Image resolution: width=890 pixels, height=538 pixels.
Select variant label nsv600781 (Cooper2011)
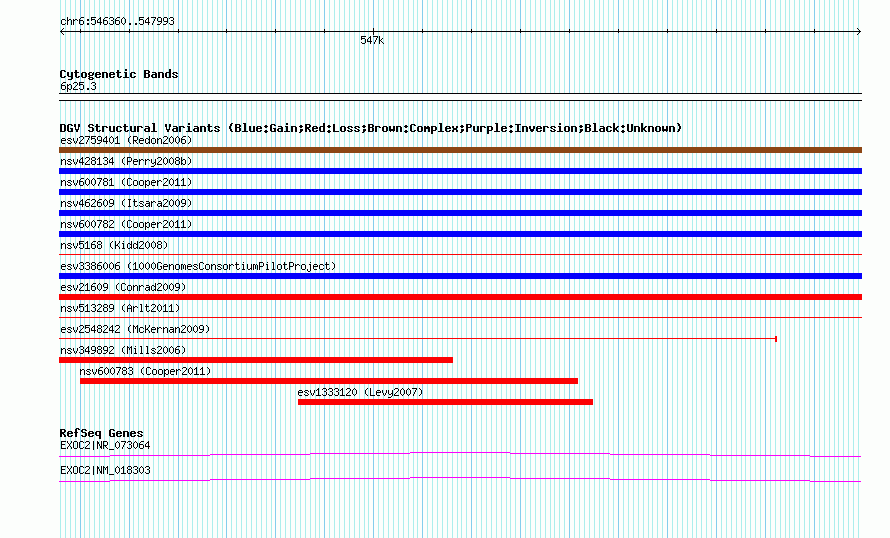tap(126, 182)
